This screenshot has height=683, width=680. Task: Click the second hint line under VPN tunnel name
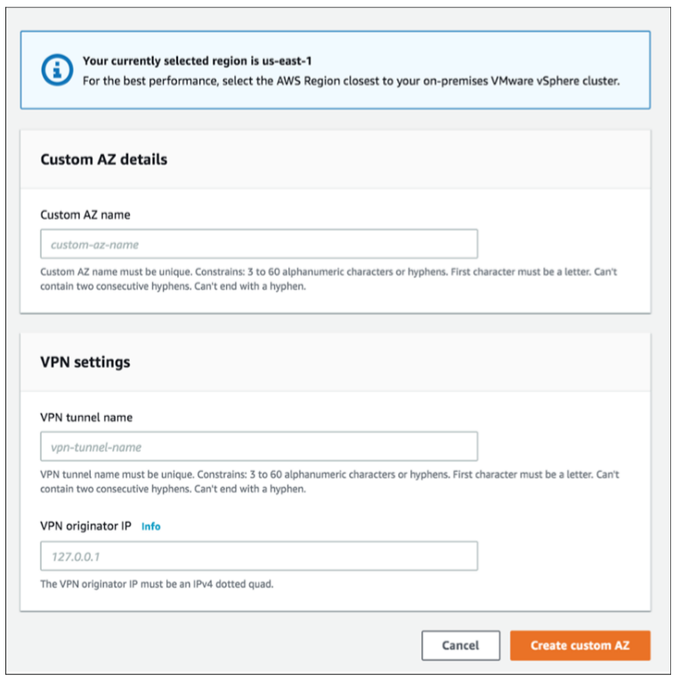point(173,489)
